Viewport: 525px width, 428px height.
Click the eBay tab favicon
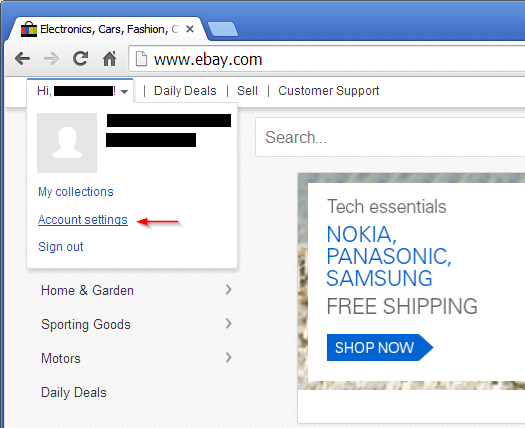pyautogui.click(x=29, y=29)
